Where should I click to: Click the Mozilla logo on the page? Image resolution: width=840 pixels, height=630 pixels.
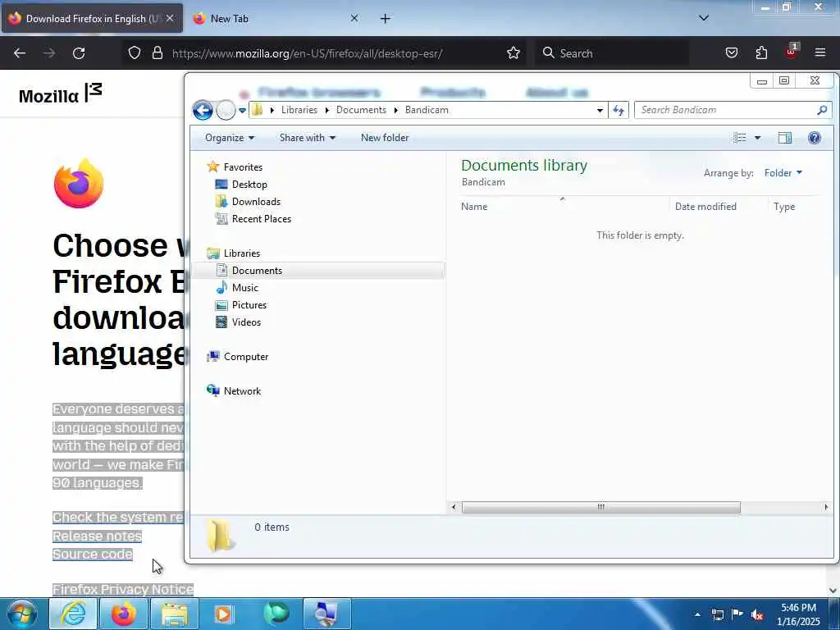[x=60, y=94]
